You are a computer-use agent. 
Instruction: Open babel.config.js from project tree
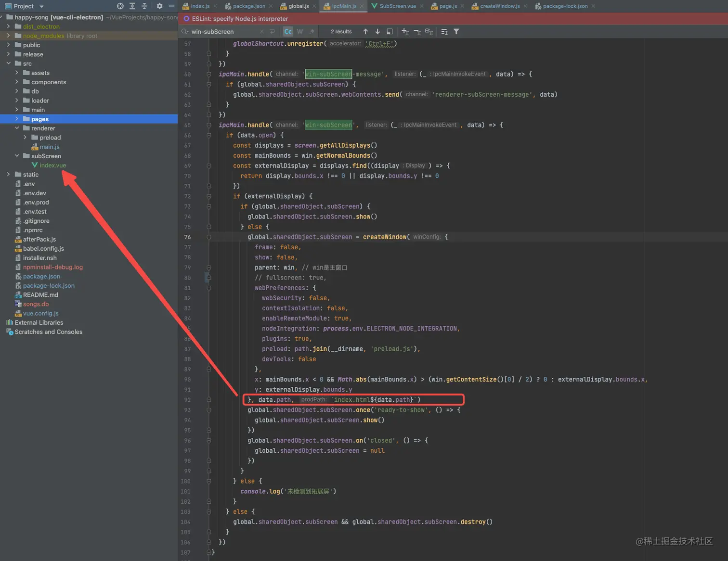click(x=43, y=249)
